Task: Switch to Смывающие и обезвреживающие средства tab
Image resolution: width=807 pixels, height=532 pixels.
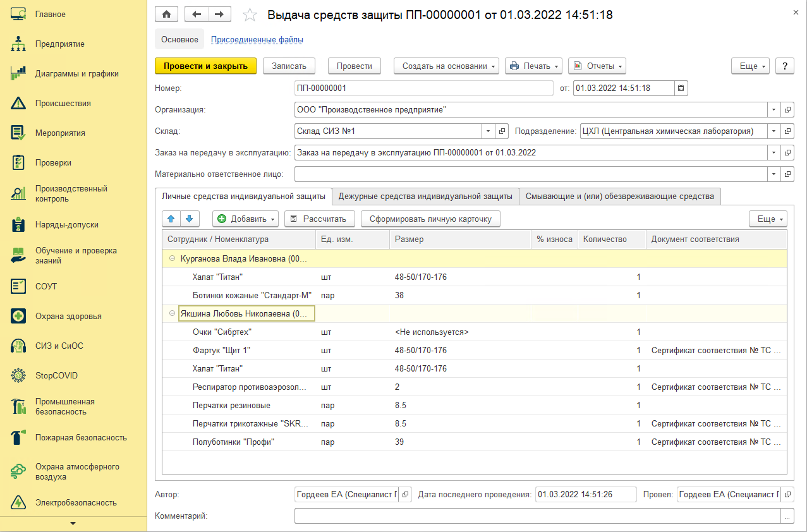Action: 619,196
